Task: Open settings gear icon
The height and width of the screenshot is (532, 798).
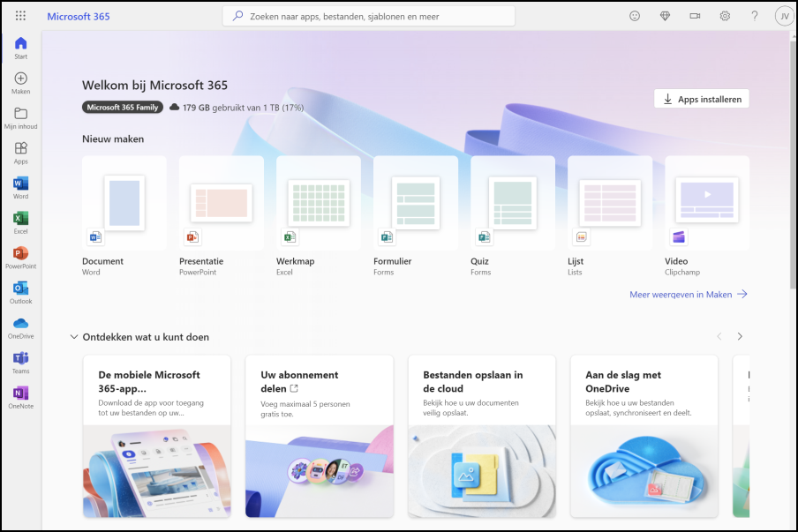Action: 725,16
